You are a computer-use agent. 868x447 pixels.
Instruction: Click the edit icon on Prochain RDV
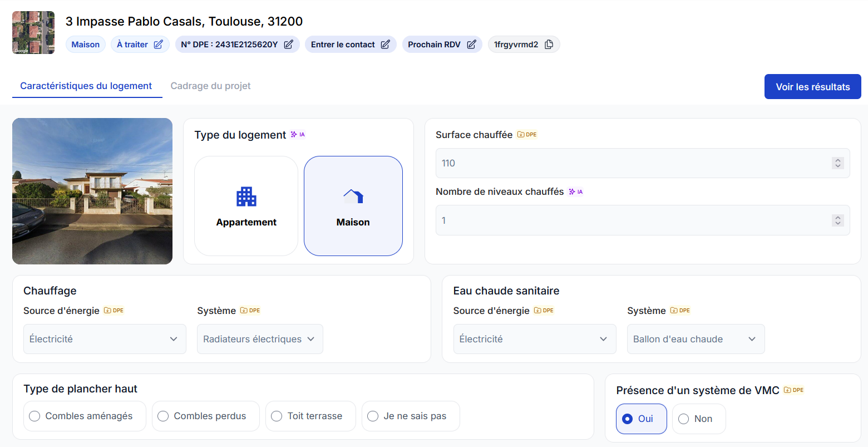click(x=471, y=45)
